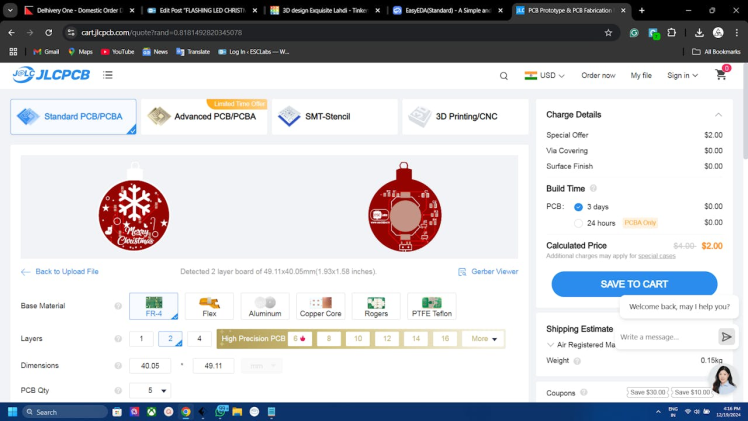Click the search magnifier icon in site header
The width and height of the screenshot is (748, 421).
[504, 76]
